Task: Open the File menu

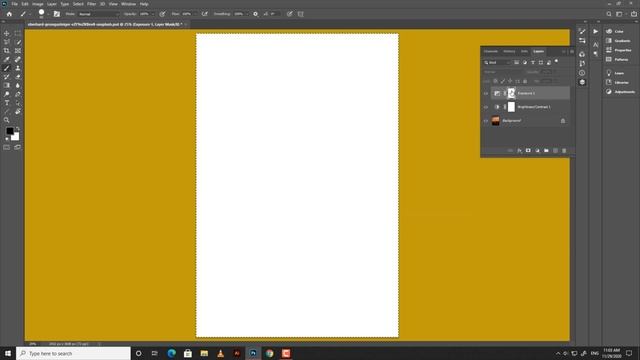Action: tap(14, 4)
